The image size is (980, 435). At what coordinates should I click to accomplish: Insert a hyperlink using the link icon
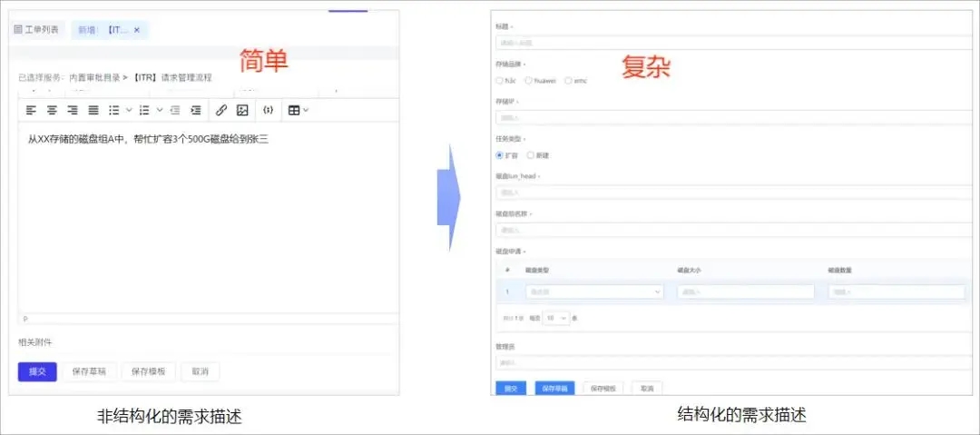(x=220, y=110)
